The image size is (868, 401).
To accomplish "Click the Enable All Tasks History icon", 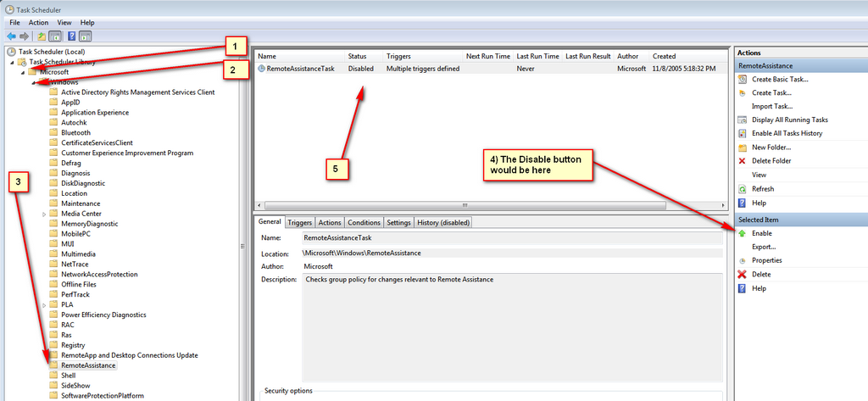I will click(743, 133).
